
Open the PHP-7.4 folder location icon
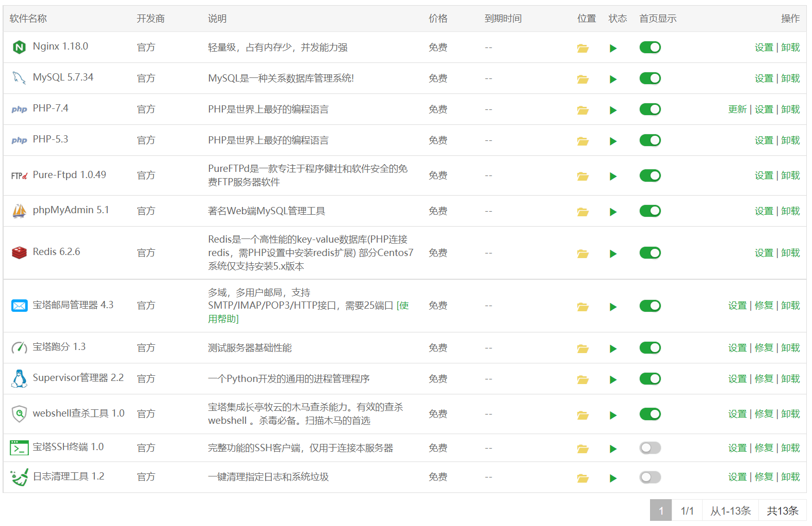(x=583, y=110)
